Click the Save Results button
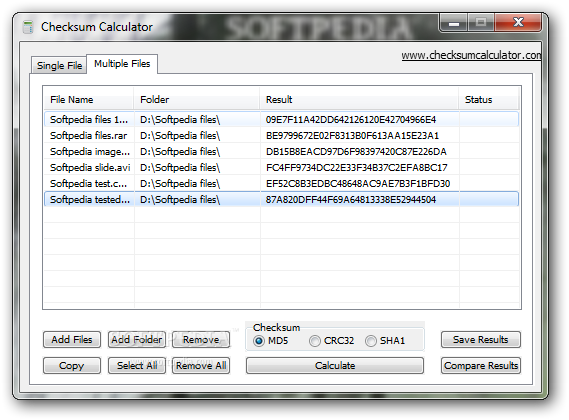The width and height of the screenshot is (569, 420). [x=481, y=339]
